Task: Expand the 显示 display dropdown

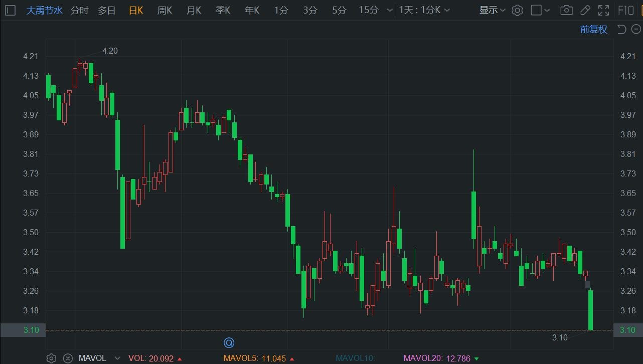Action: [493, 10]
